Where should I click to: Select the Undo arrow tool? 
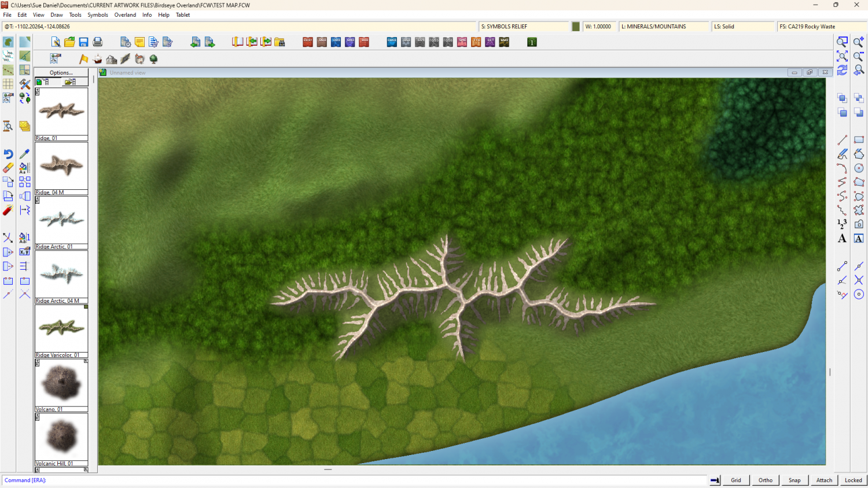click(8, 154)
